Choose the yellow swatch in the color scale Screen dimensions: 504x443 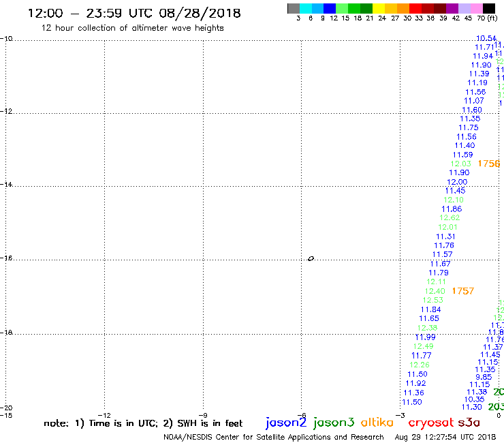pyautogui.click(x=379, y=8)
